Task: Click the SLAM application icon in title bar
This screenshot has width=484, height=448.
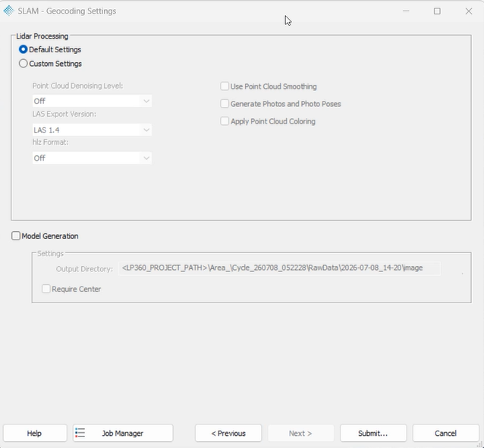Action: pos(9,11)
